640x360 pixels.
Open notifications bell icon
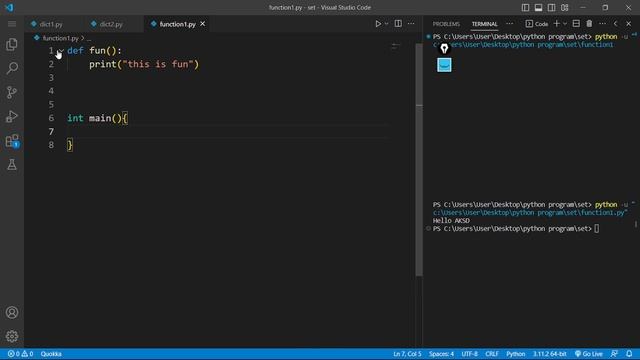click(x=629, y=354)
